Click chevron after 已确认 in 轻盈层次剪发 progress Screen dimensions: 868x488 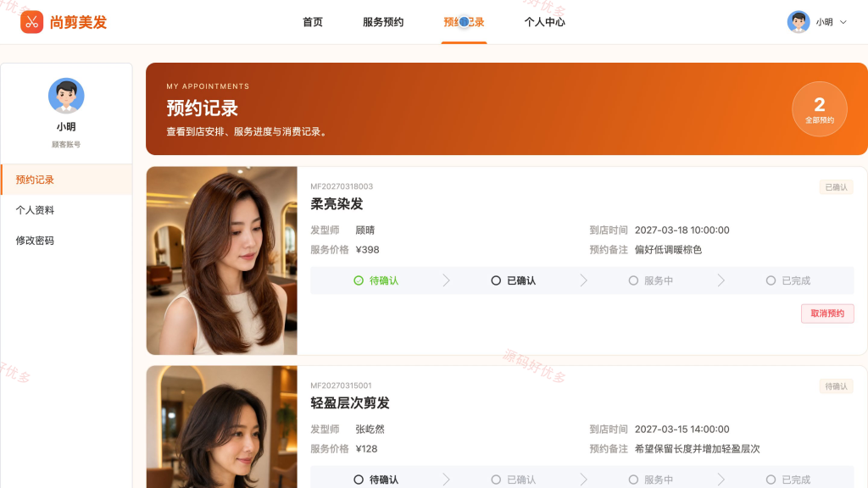pos(583,480)
